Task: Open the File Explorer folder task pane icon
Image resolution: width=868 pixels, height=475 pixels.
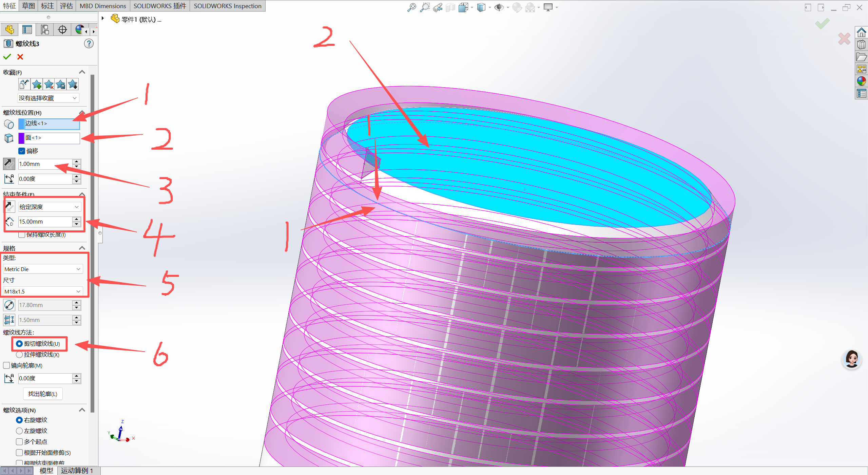Action: pyautogui.click(x=862, y=57)
